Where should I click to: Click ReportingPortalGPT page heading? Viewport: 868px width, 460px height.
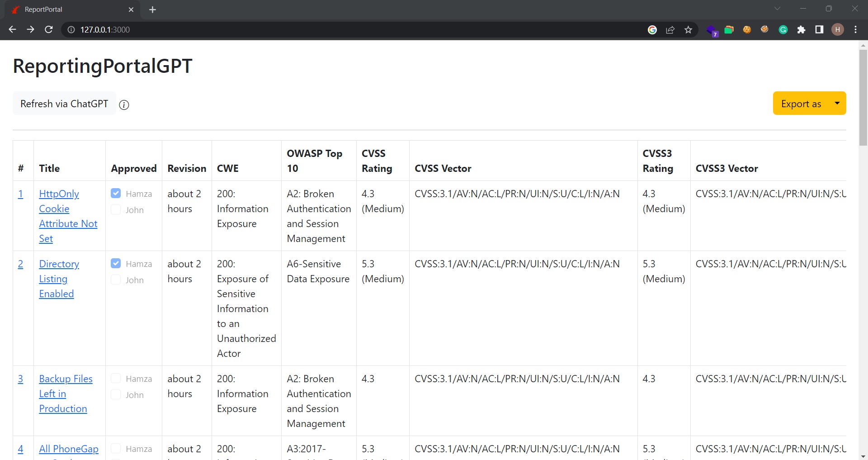point(103,66)
